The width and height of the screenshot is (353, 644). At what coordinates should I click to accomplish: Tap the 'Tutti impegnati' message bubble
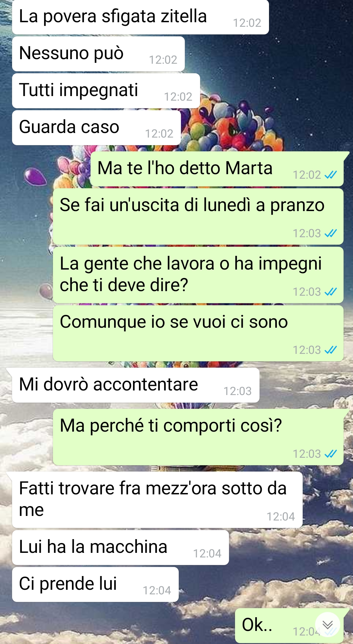[x=106, y=91]
